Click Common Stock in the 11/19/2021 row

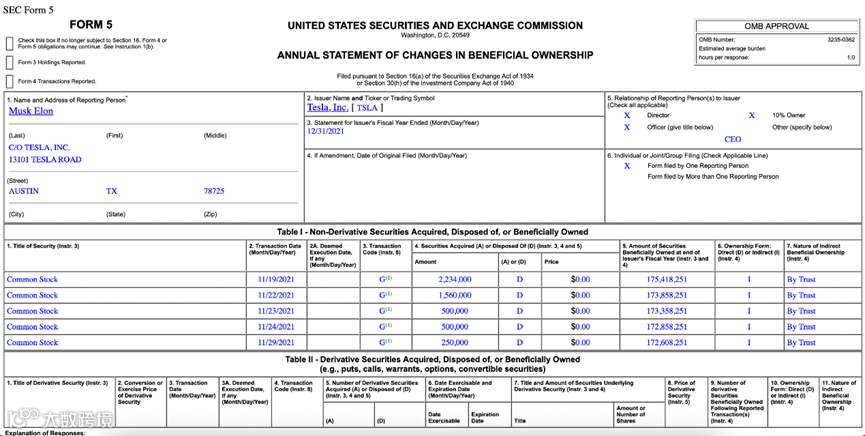pyautogui.click(x=32, y=279)
